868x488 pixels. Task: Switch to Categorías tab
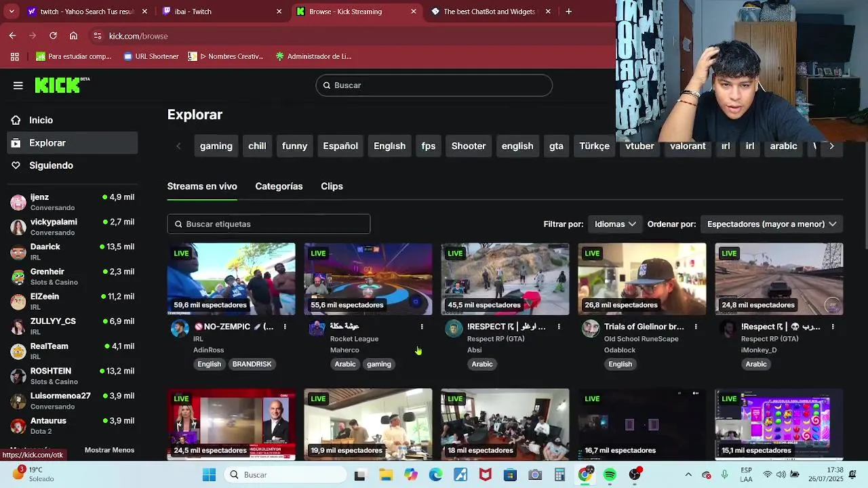pyautogui.click(x=279, y=186)
